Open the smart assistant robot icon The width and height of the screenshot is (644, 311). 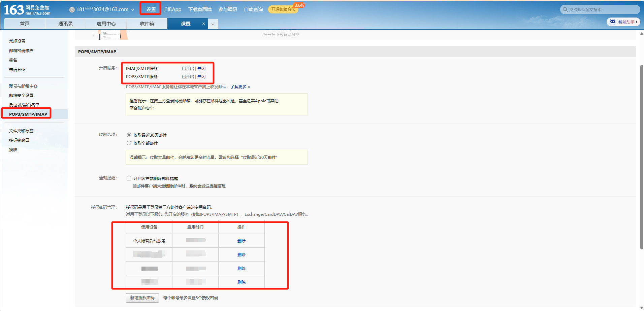coord(613,22)
